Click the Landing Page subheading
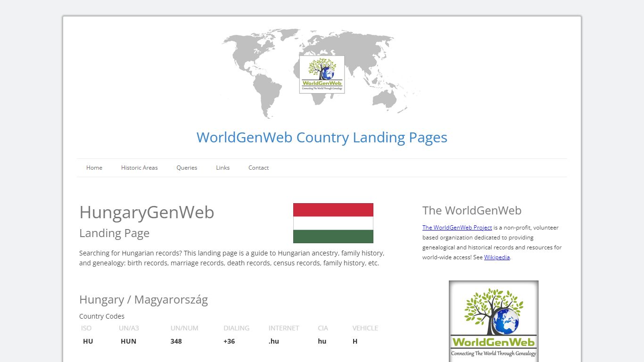 pos(114,233)
